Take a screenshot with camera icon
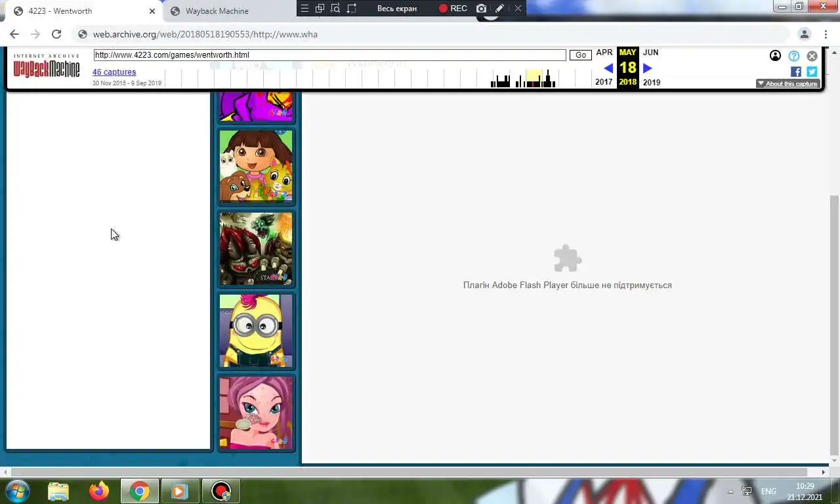The image size is (840, 504). tap(482, 9)
